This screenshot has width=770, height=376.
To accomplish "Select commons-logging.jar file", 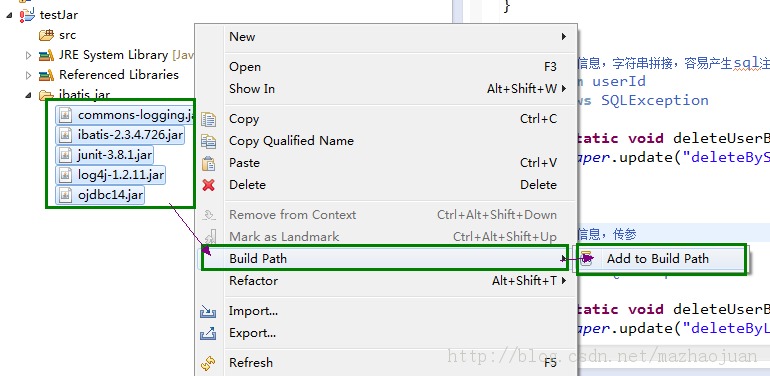I will (126, 115).
